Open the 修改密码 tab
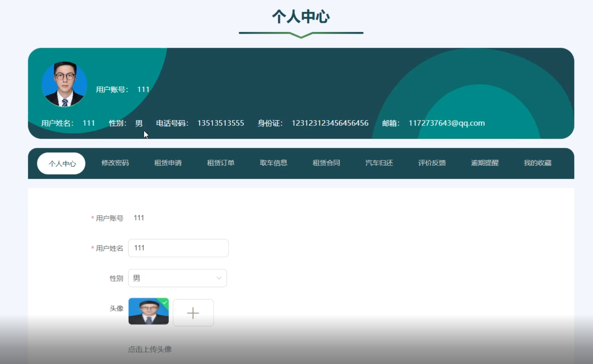The height and width of the screenshot is (364, 593). (x=115, y=163)
